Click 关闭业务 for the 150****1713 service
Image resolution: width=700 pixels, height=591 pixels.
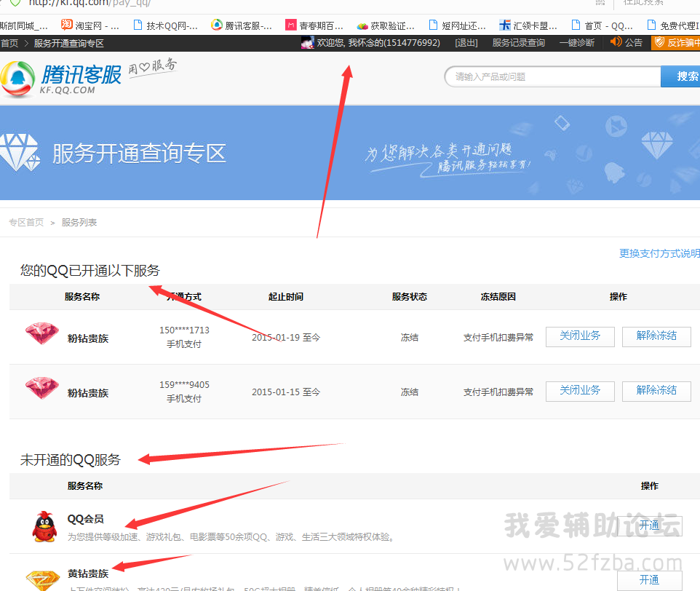[x=580, y=336]
